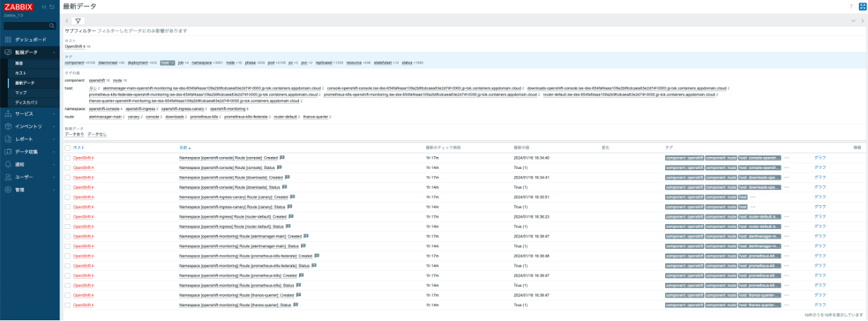
Task: Click the sidebar auto-hide icon beside the logo
Action: point(52,6)
